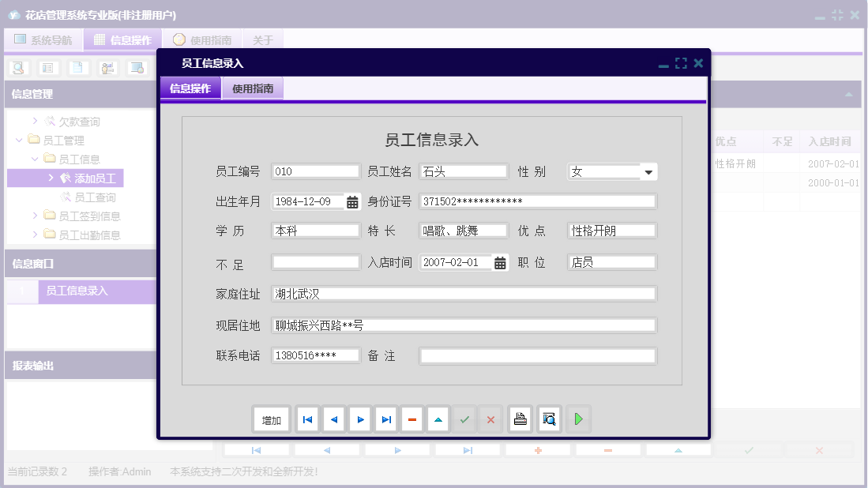Select 员工查询 in the navigation tree
This screenshot has width=868, height=488.
(x=90, y=195)
